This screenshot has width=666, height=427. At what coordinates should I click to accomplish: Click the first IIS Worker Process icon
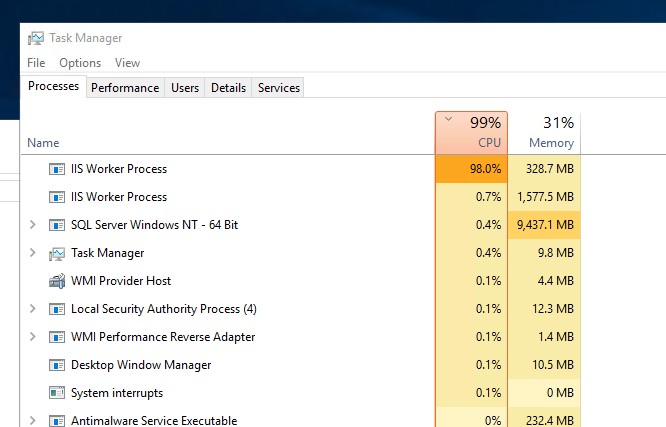(x=57, y=169)
